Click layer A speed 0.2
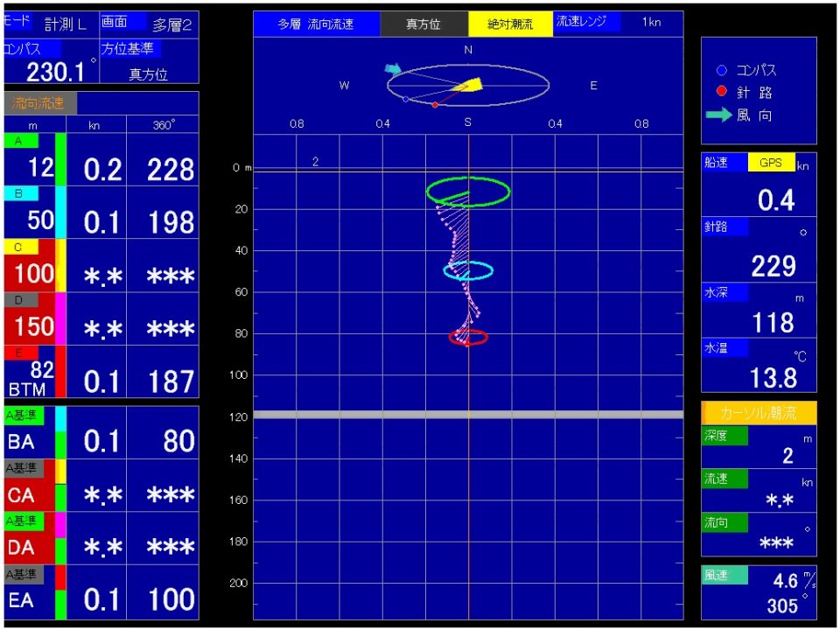 coord(102,170)
